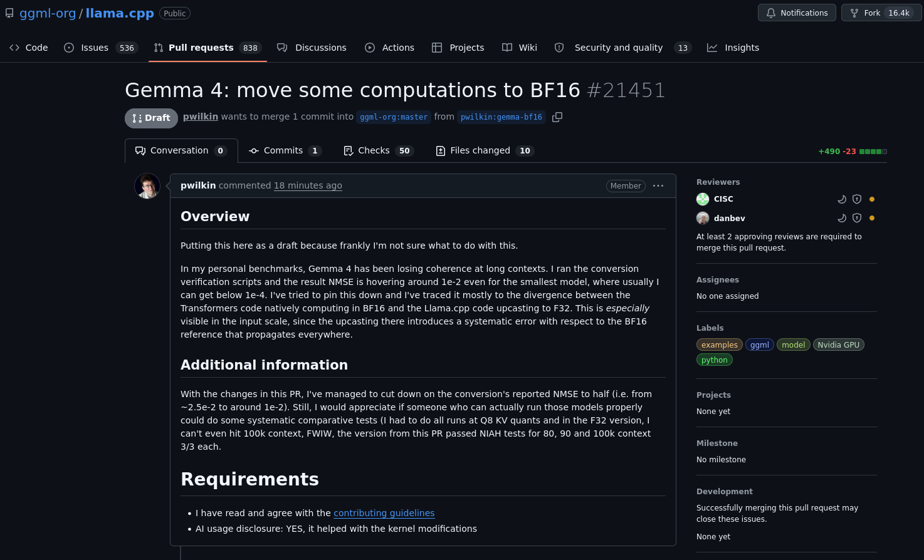Click the Draft status badge
Image resolution: width=924 pixels, height=560 pixels.
click(151, 118)
